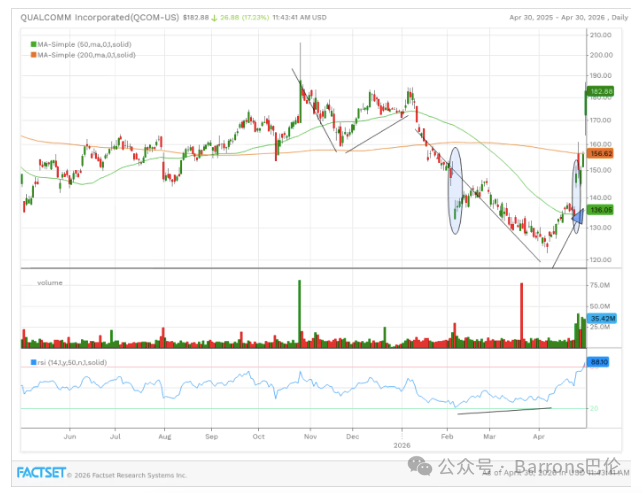The height and width of the screenshot is (493, 642).
Task: Select the MA-Simple (50,ma,0,1,solid) legend label
Action: pos(84,44)
